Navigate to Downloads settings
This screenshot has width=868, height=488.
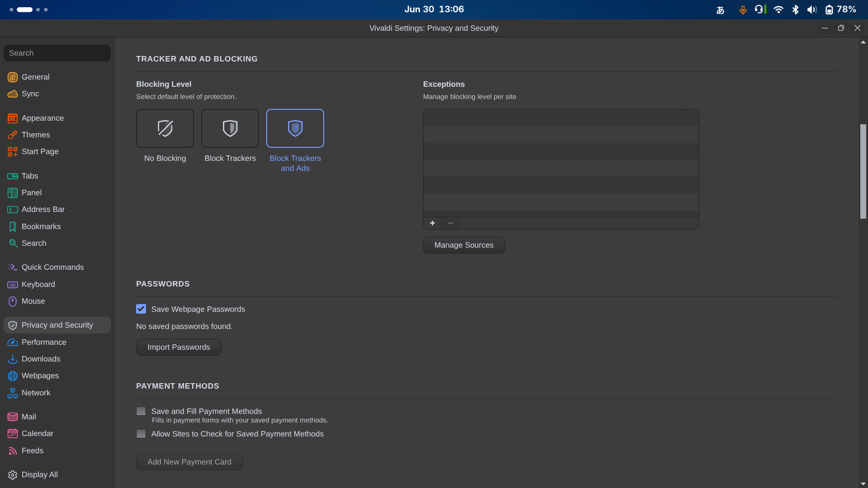(x=57, y=359)
